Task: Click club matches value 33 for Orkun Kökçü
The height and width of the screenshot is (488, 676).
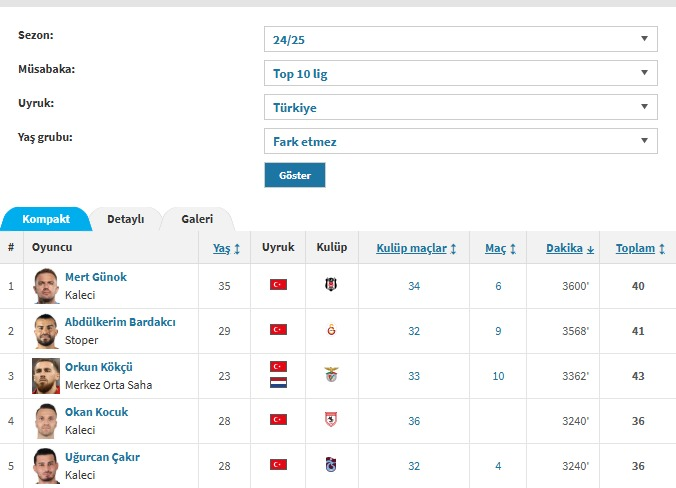Action: tap(414, 376)
